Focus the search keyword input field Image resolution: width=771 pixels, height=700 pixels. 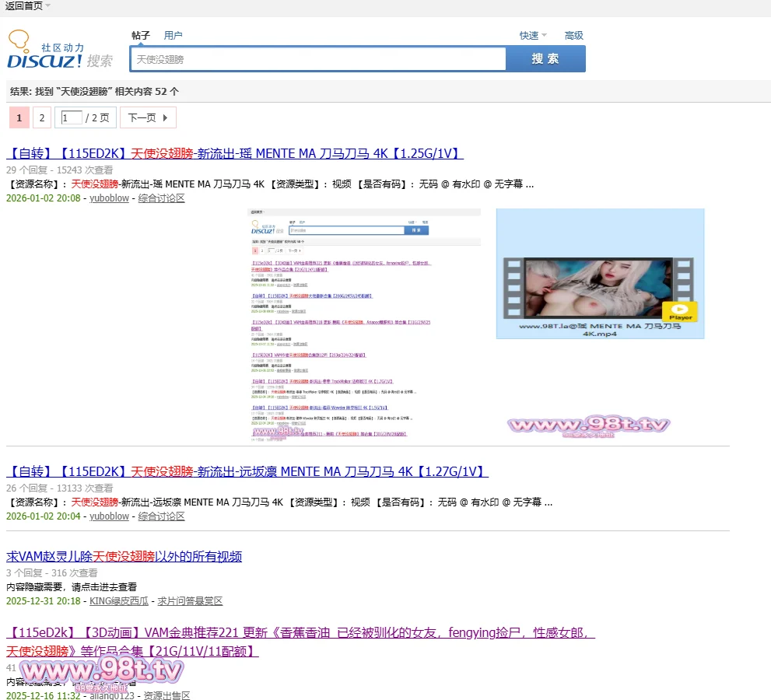point(318,59)
